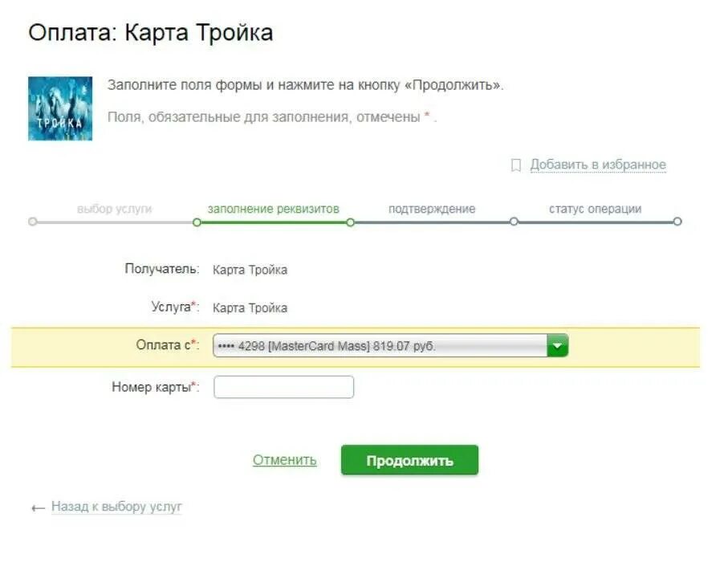Click the green dropdown arrow button
Screen dimensions: 728x566
558,345
